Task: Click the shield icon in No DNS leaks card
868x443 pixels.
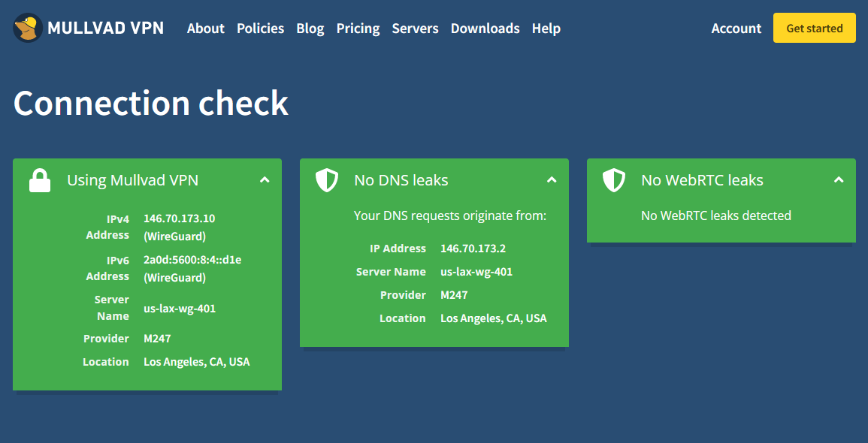Action: click(x=327, y=180)
